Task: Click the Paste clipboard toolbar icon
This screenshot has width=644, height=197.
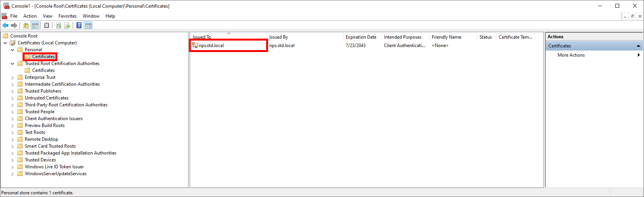Action: (47, 26)
